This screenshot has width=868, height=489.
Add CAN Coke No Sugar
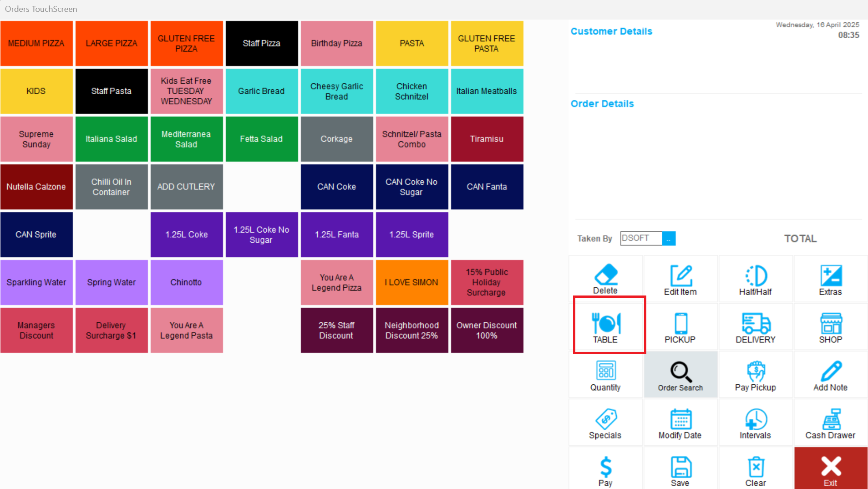pyautogui.click(x=411, y=187)
